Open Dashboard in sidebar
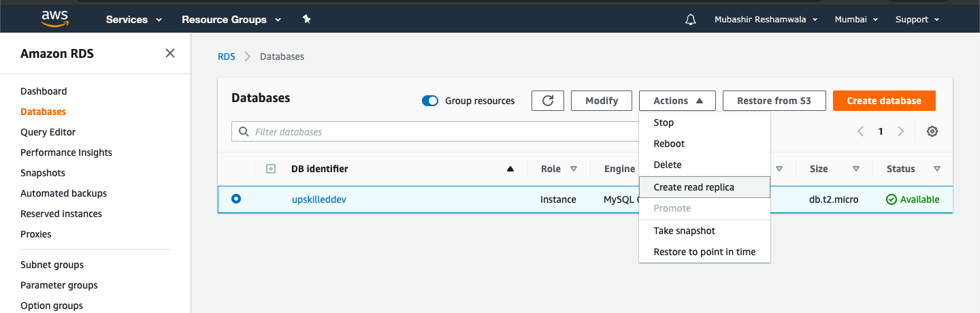 click(44, 91)
